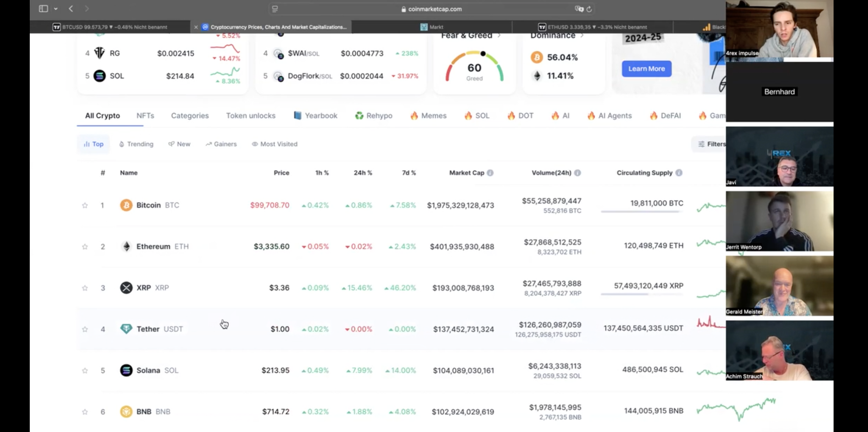Reload the page with the refresh icon
The height and width of the screenshot is (432, 868).
click(589, 9)
